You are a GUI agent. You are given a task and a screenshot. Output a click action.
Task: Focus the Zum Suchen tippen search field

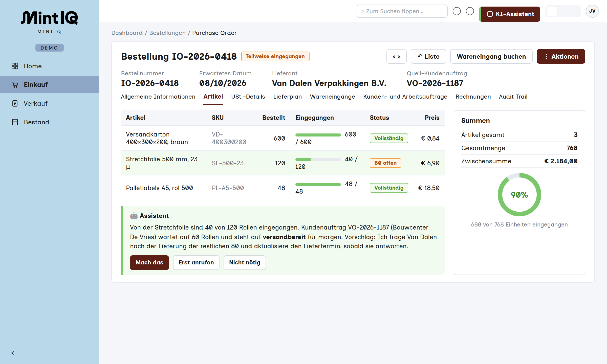402,11
